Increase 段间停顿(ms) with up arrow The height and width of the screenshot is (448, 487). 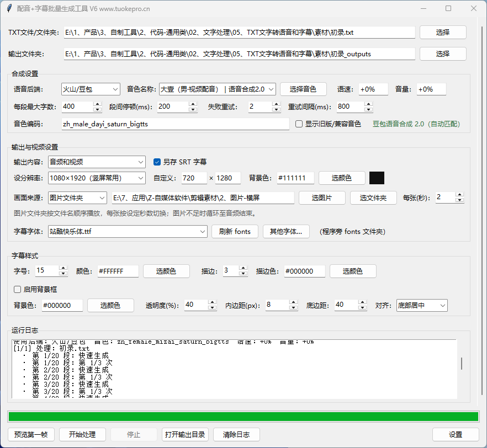tap(193, 104)
